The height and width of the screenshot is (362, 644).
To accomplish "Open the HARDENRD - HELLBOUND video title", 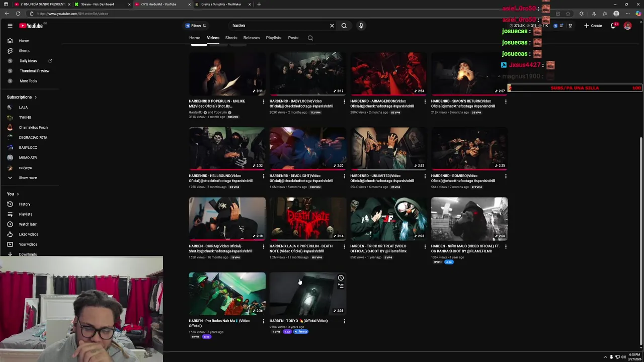I will tap(220, 178).
